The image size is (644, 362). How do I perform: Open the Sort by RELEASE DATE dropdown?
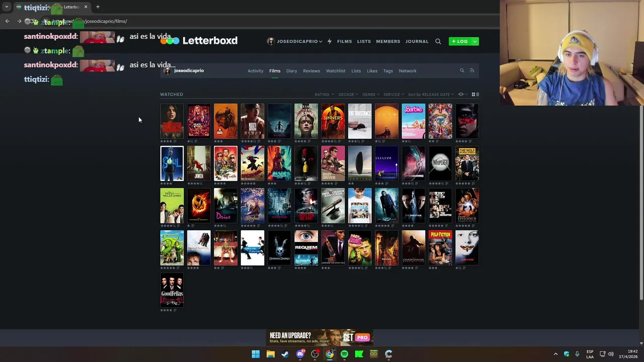[x=431, y=95]
